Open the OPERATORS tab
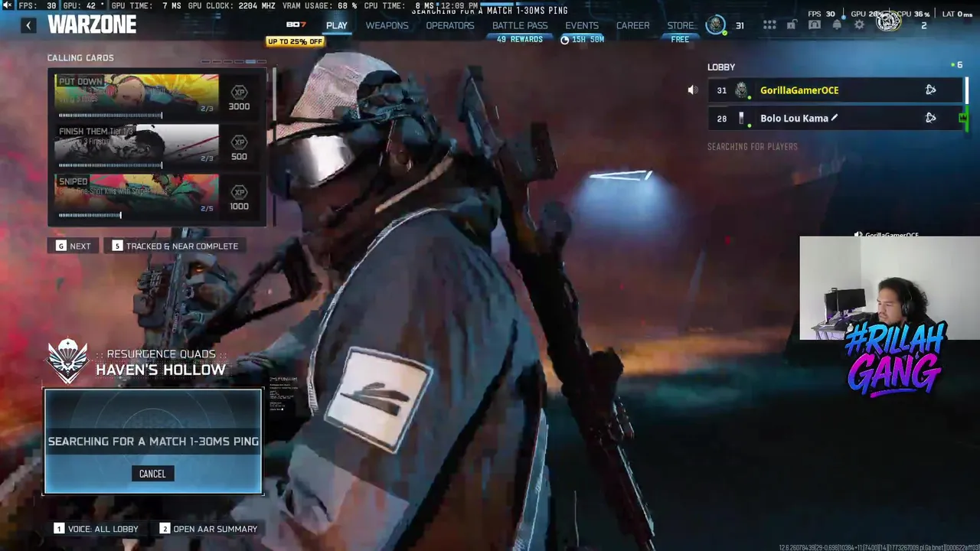The width and height of the screenshot is (980, 551). [x=450, y=25]
